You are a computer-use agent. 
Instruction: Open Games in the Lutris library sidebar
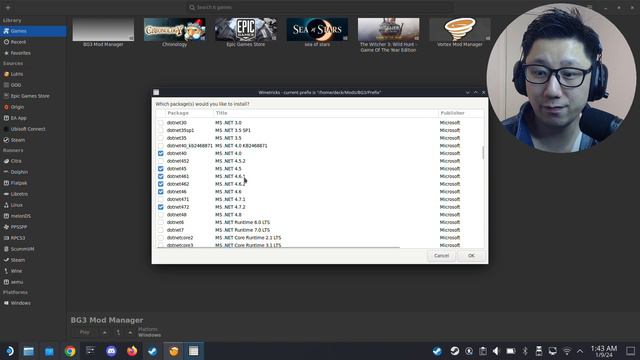point(33,31)
